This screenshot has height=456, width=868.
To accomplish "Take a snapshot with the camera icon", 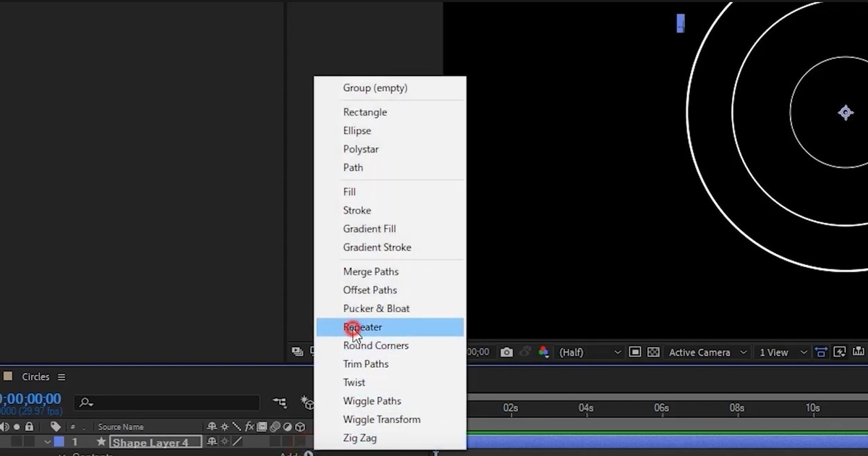I will point(506,352).
